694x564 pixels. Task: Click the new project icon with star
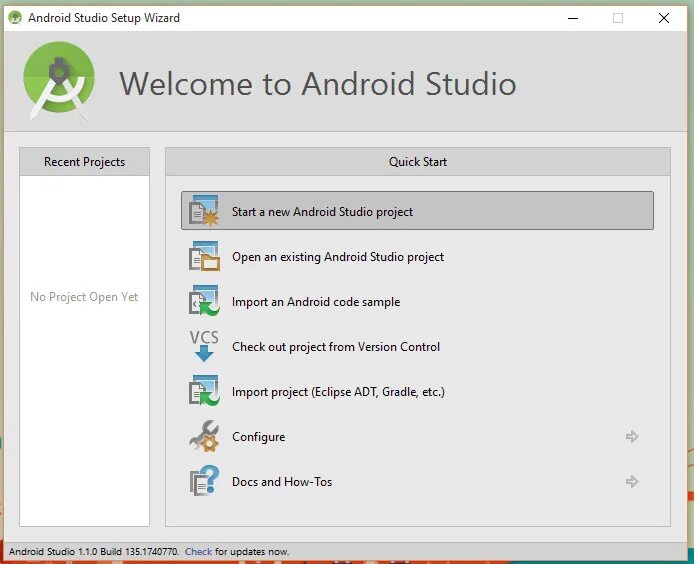coord(204,210)
